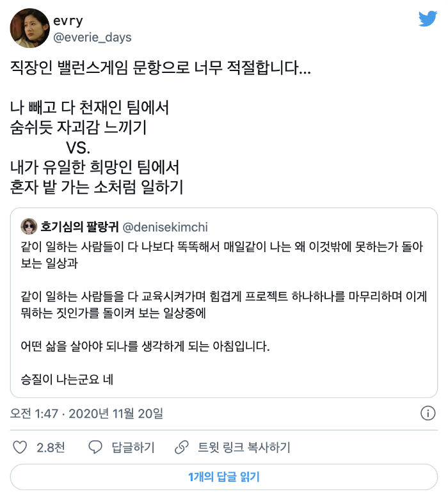Open quoted author 호기심의 팔랑귀 name
The width and height of the screenshot is (448, 501).
(79, 227)
